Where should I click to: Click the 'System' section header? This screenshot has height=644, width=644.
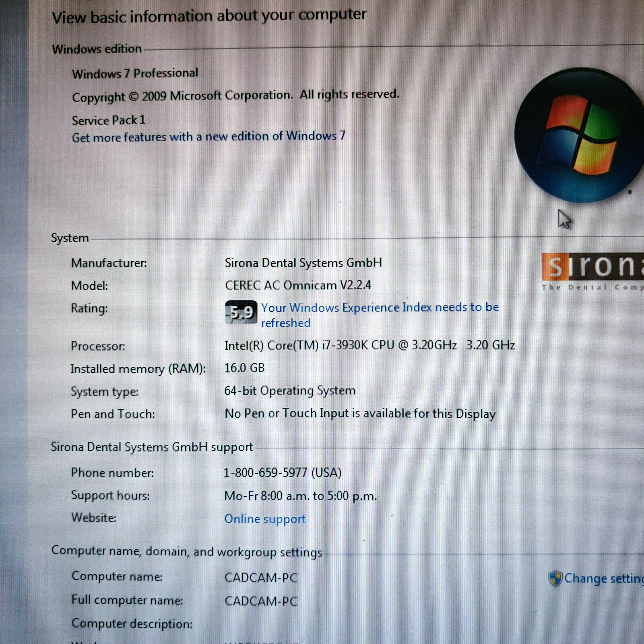(x=70, y=238)
